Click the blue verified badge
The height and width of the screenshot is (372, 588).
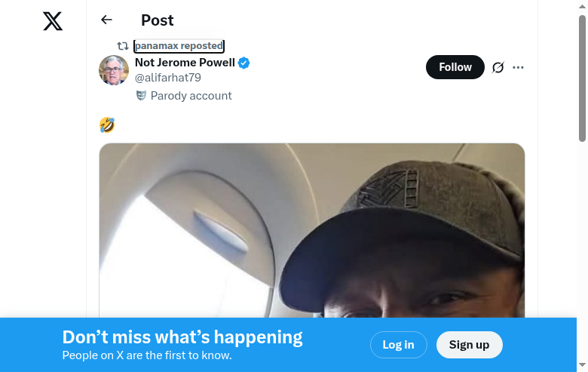click(x=244, y=63)
